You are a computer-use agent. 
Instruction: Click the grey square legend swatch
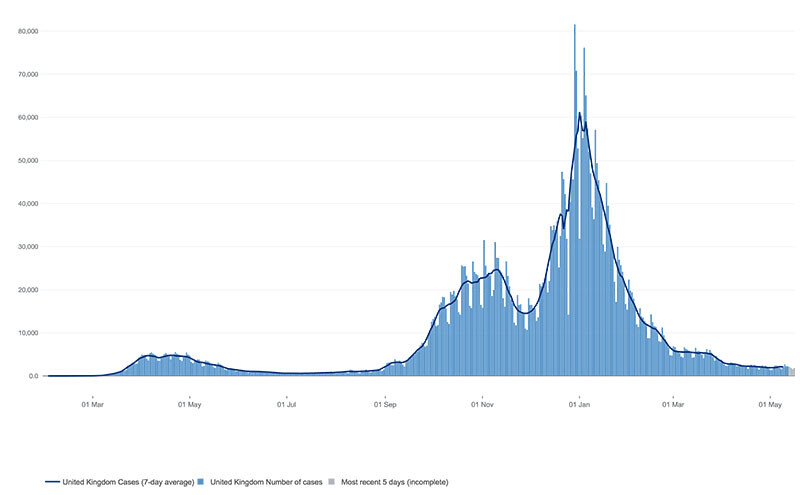pyautogui.click(x=332, y=482)
